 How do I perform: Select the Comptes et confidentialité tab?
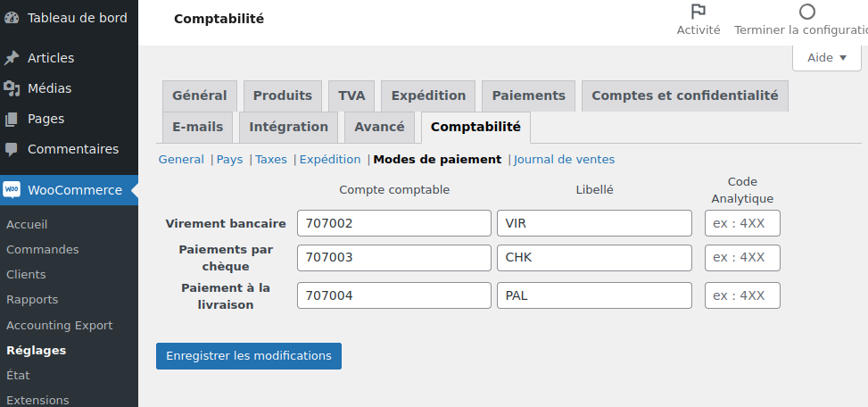[x=684, y=96]
